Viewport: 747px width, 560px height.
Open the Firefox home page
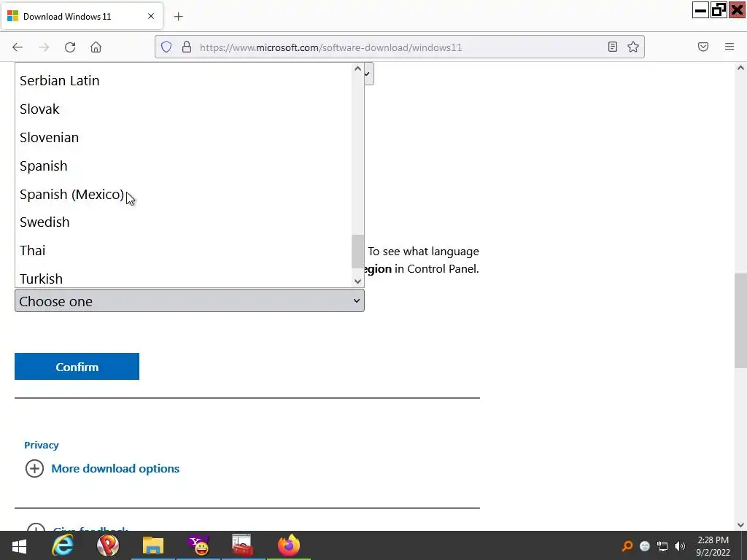coord(96,47)
